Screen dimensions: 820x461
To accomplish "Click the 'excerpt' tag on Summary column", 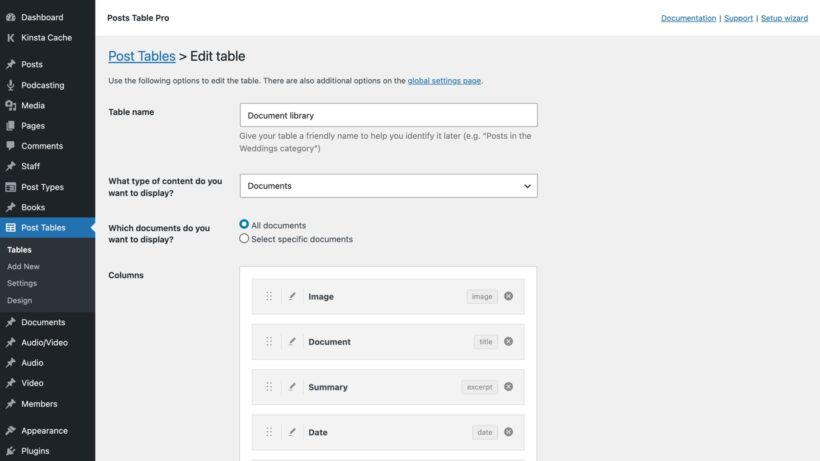I will (480, 387).
